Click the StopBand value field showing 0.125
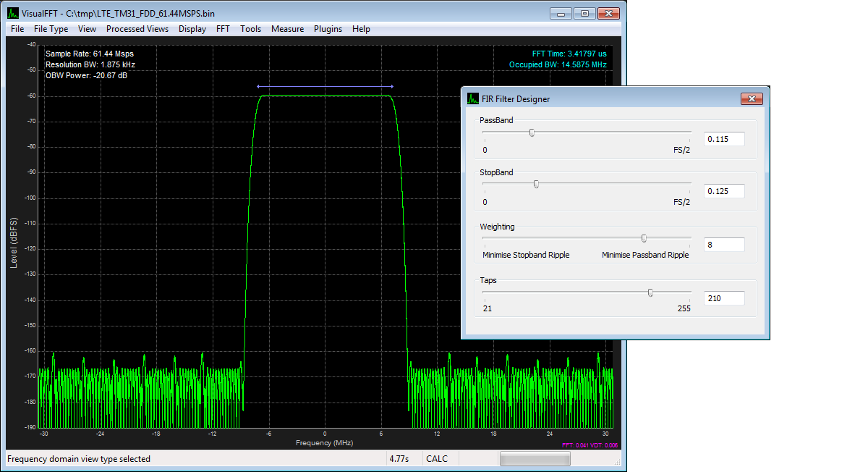Screen dimensions: 868x472 [724, 192]
